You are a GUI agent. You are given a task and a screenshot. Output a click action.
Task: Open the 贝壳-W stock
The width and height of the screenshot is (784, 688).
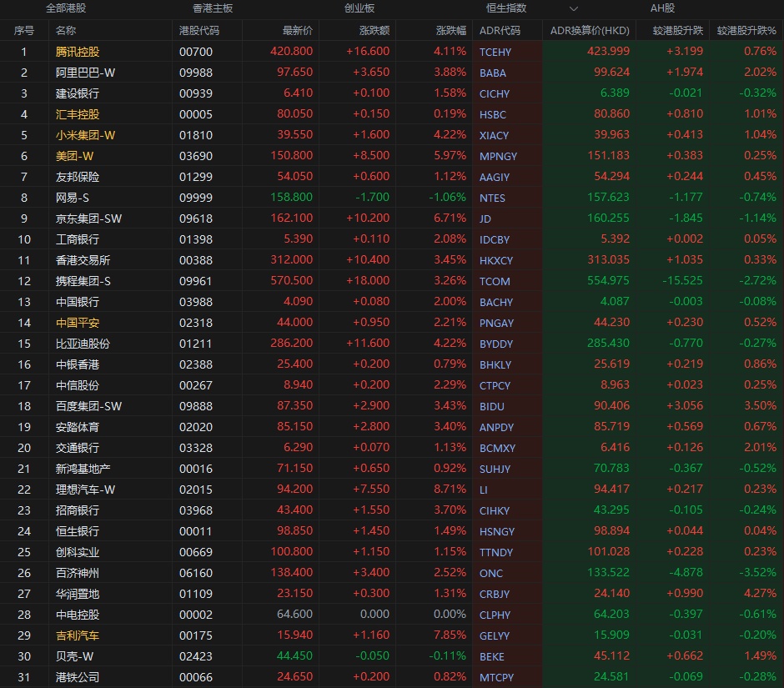pos(74,656)
